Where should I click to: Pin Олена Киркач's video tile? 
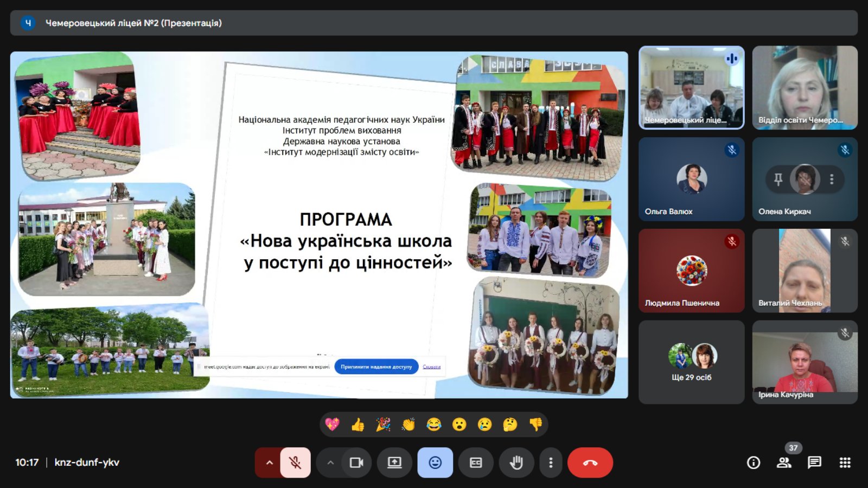[x=778, y=179]
